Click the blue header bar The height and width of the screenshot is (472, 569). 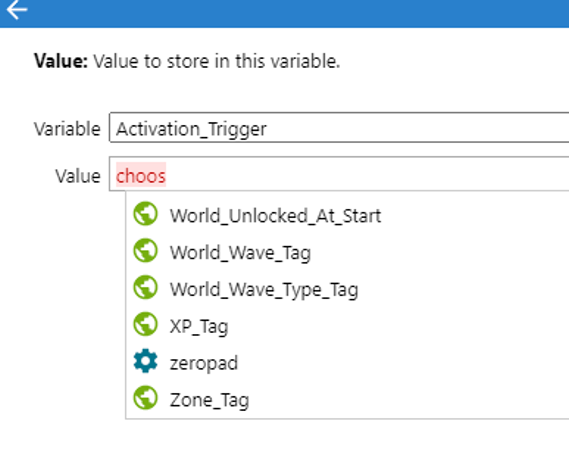pos(284,13)
